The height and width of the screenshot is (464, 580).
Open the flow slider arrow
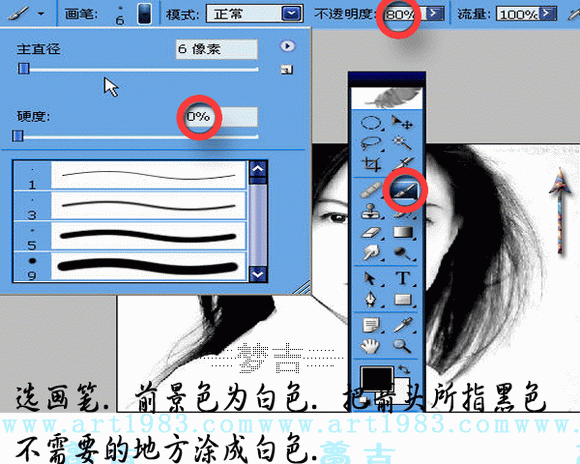coord(547,14)
